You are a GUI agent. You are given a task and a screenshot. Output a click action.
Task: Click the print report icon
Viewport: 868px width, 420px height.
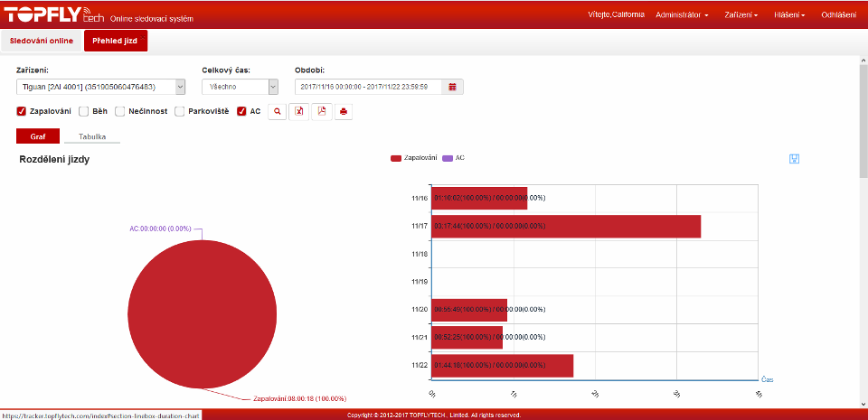(344, 112)
